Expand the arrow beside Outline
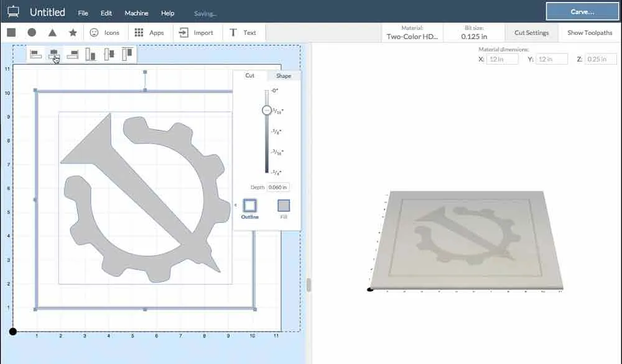This screenshot has width=622, height=364. coord(236,205)
